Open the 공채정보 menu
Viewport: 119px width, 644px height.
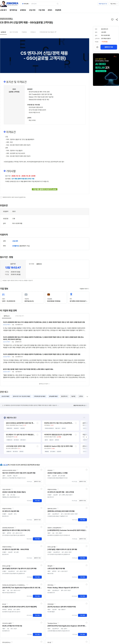(x=23, y=10)
